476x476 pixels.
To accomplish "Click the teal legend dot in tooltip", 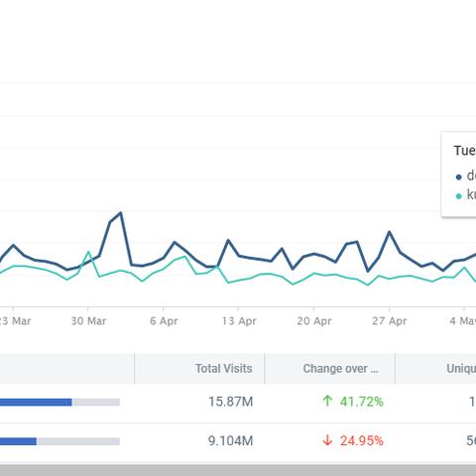I will pyautogui.click(x=458, y=196).
